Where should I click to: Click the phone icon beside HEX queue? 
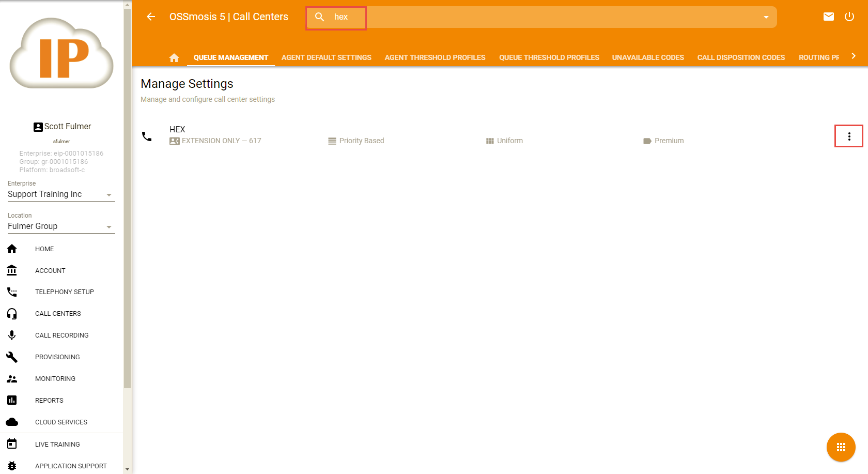147,136
